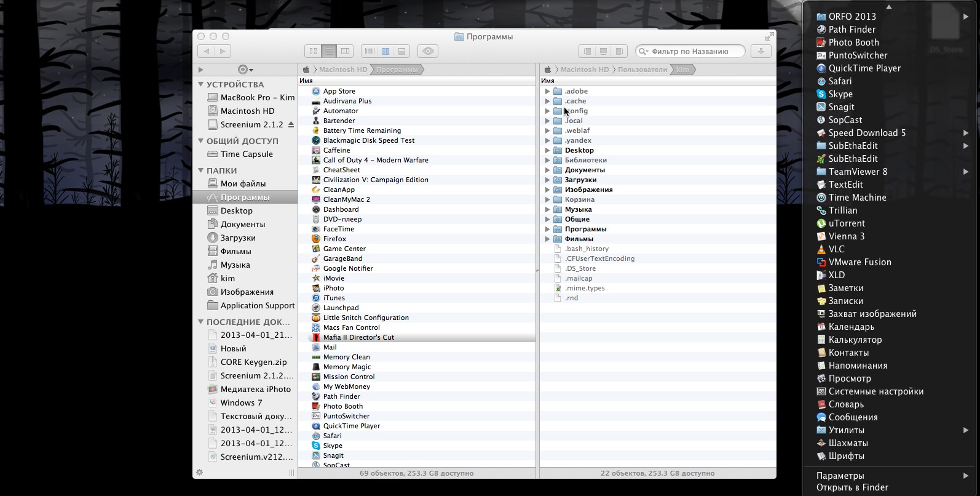Toggle fullscreen with the window corner arrows

769,36
